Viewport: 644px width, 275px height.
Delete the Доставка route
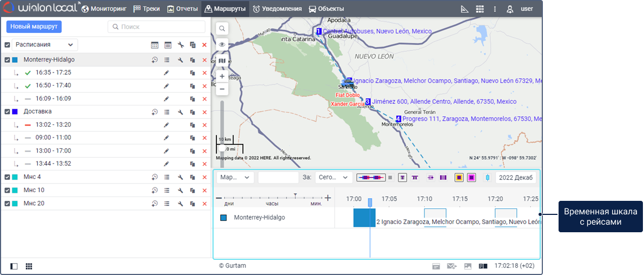point(204,112)
